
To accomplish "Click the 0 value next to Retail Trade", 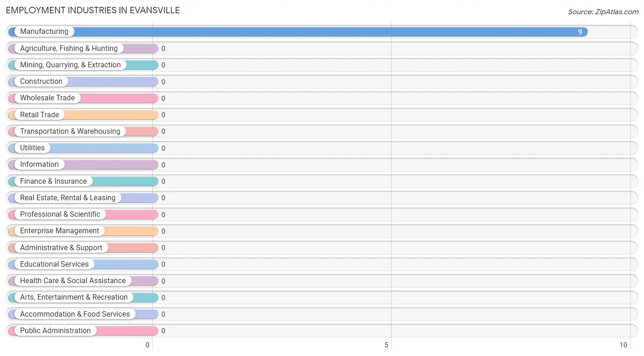I will (163, 115).
